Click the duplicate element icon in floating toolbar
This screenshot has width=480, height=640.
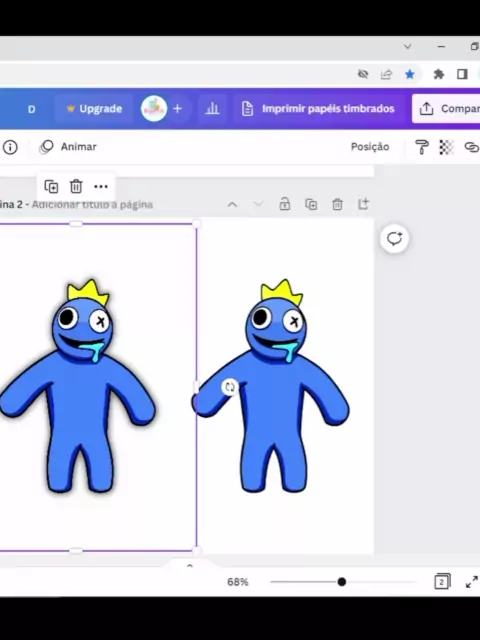[51, 187]
